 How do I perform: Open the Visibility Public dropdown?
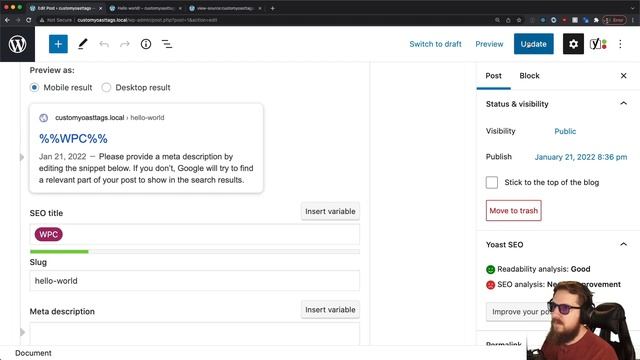(x=565, y=131)
